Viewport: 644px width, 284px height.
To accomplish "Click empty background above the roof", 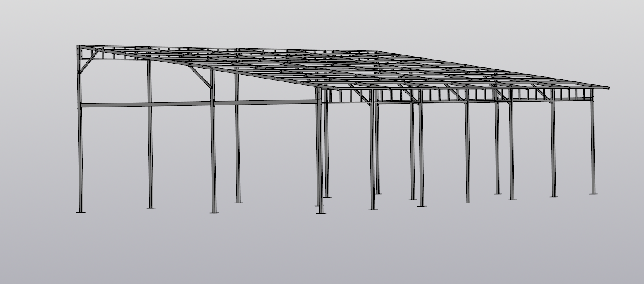I will click(x=322, y=21).
